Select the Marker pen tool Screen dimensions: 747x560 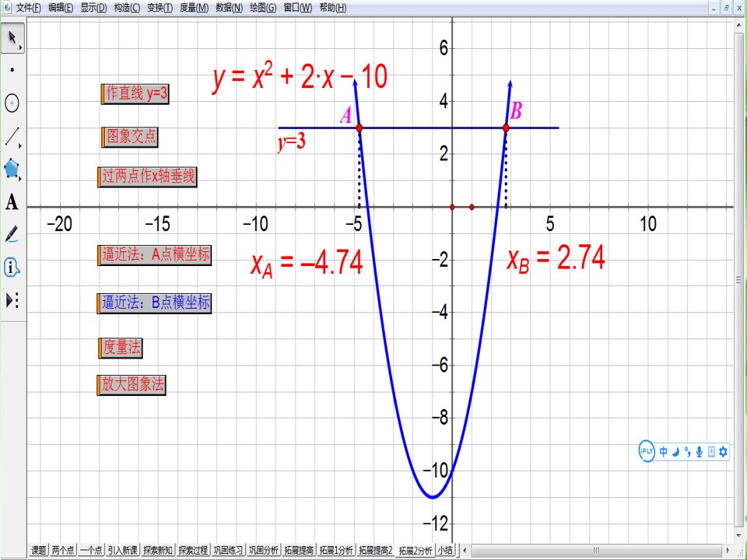(12, 234)
